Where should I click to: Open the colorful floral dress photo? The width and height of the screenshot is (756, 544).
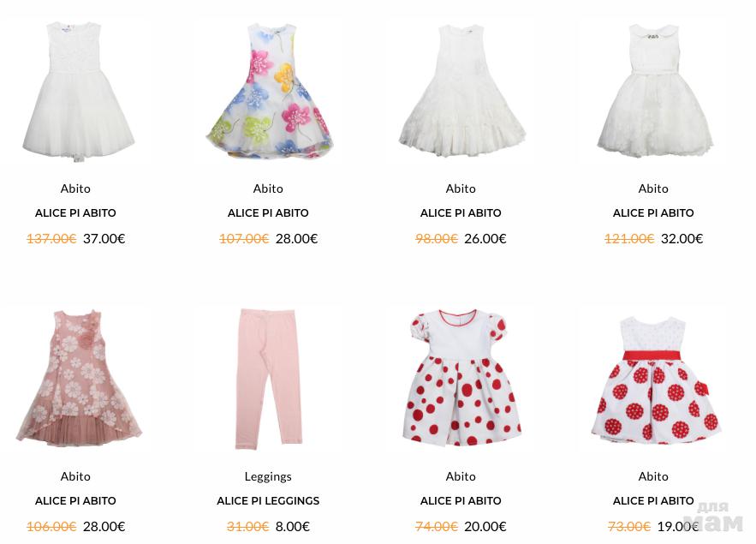click(x=269, y=91)
